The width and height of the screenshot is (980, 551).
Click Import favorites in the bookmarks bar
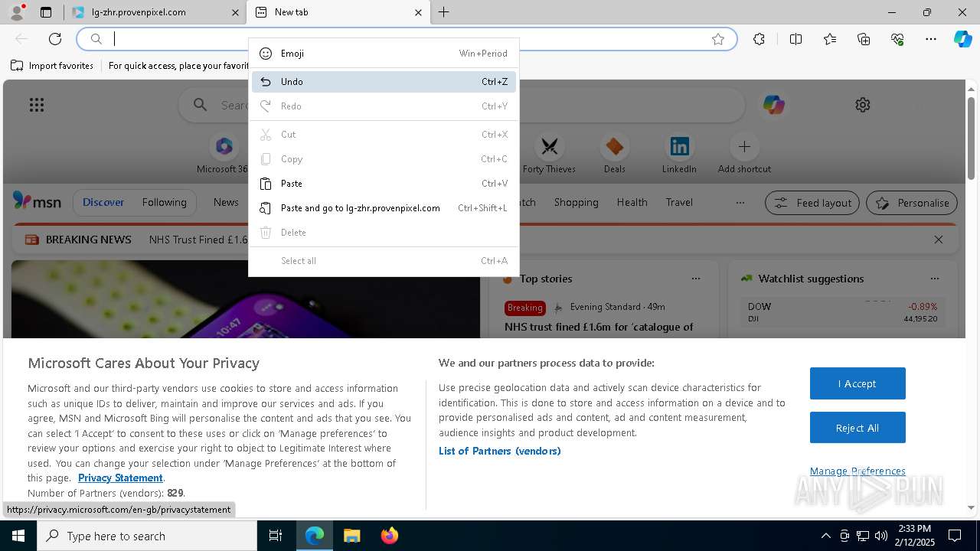coord(52,66)
